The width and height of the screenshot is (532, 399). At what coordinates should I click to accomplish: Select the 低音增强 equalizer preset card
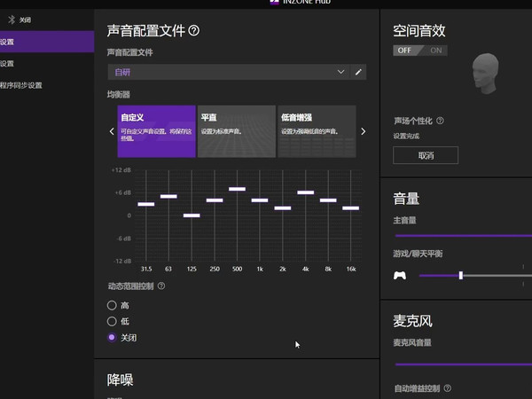point(317,131)
